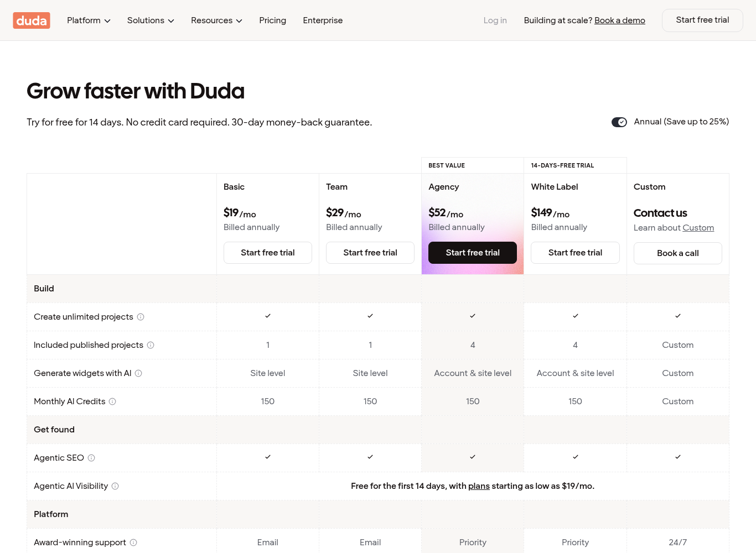
Task: Click the Agency plan $52/mo price
Action: coord(446,213)
